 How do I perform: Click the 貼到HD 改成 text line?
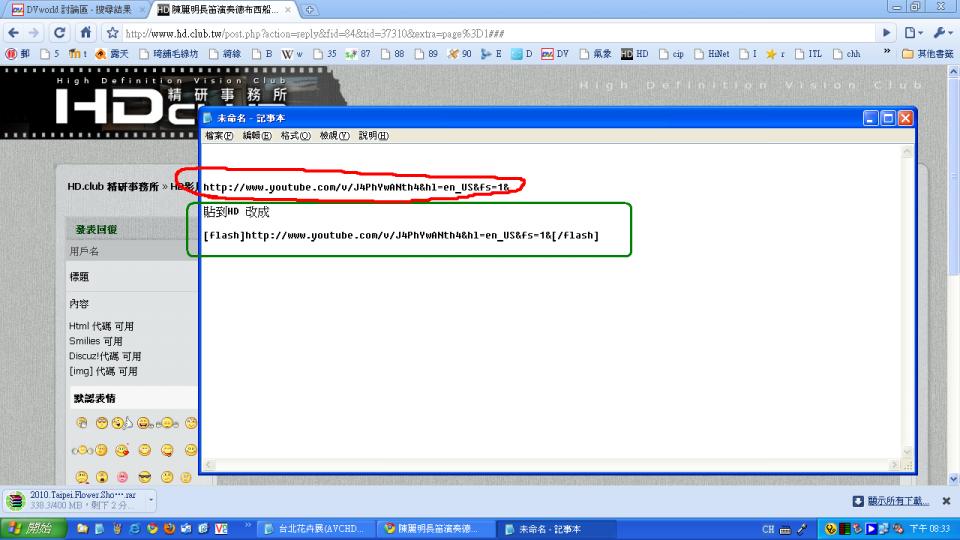tap(236, 212)
